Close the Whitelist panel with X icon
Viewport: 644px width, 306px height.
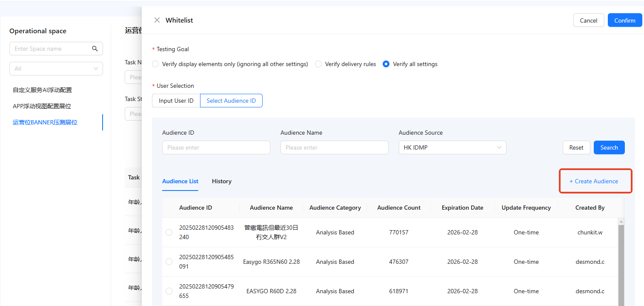pos(157,20)
